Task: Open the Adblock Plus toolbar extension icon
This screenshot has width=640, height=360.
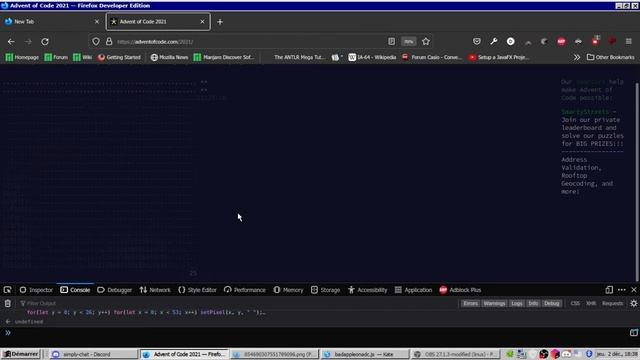Action: point(561,42)
